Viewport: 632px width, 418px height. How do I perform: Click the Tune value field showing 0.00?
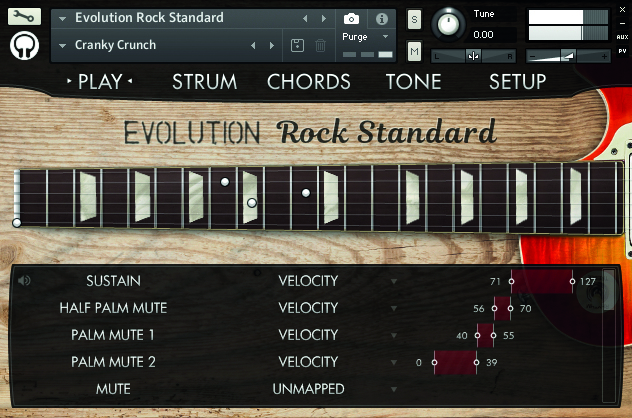click(494, 35)
